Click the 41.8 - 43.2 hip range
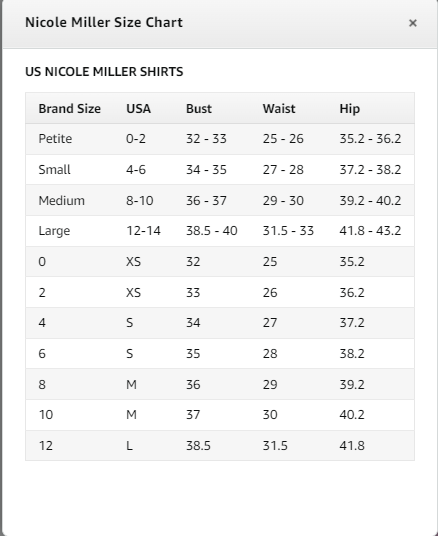The height and width of the screenshot is (536, 438). tap(370, 231)
